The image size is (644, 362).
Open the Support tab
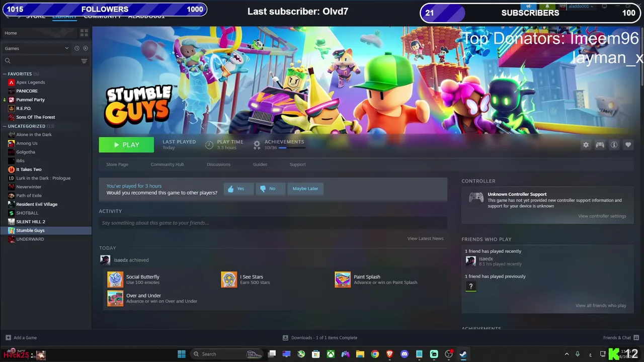pyautogui.click(x=297, y=164)
